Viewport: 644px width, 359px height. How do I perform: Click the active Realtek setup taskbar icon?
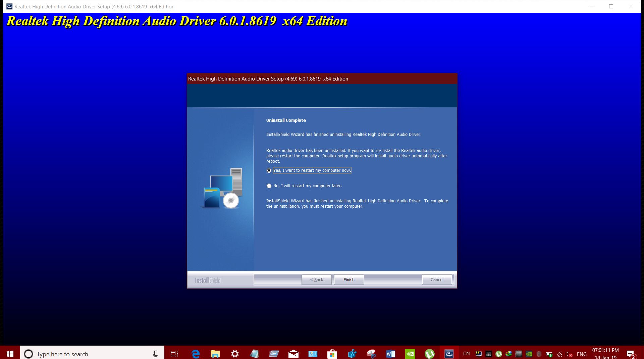(449, 354)
